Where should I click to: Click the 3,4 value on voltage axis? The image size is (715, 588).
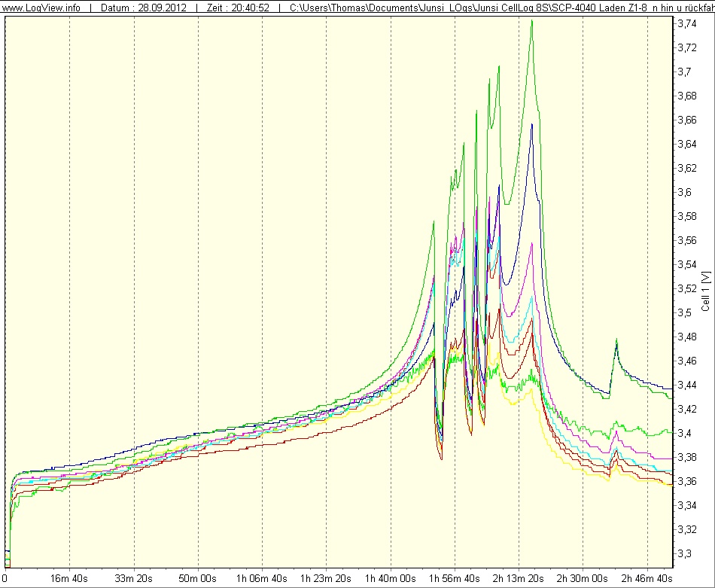click(x=686, y=433)
